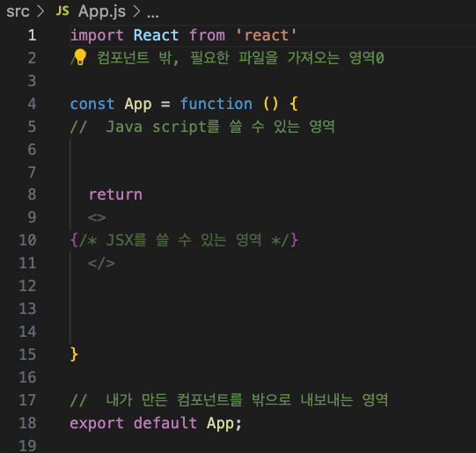
Task: Click the 'const' keyword on line 4
Action: [x=92, y=104]
